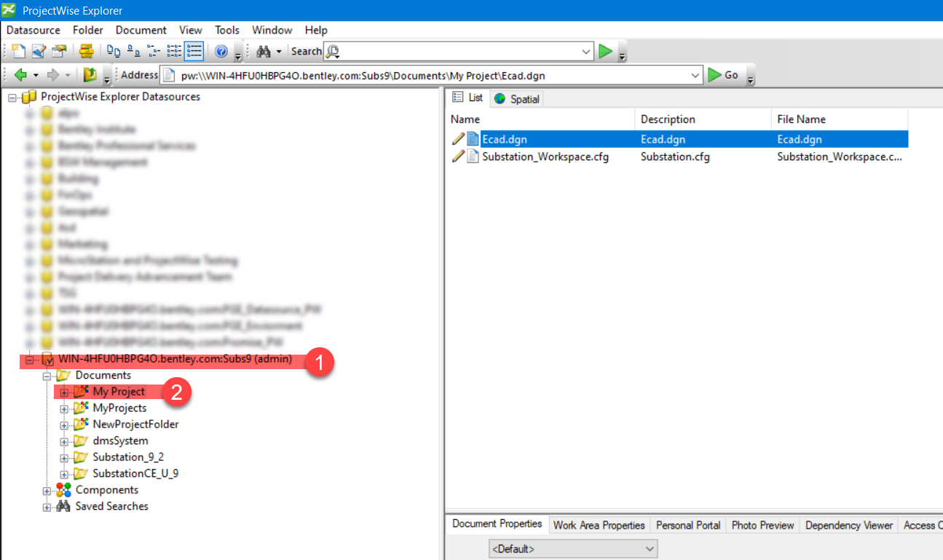Expand the Substation_9_2 folder node
Screen dimensions: 943x560
pos(64,457)
